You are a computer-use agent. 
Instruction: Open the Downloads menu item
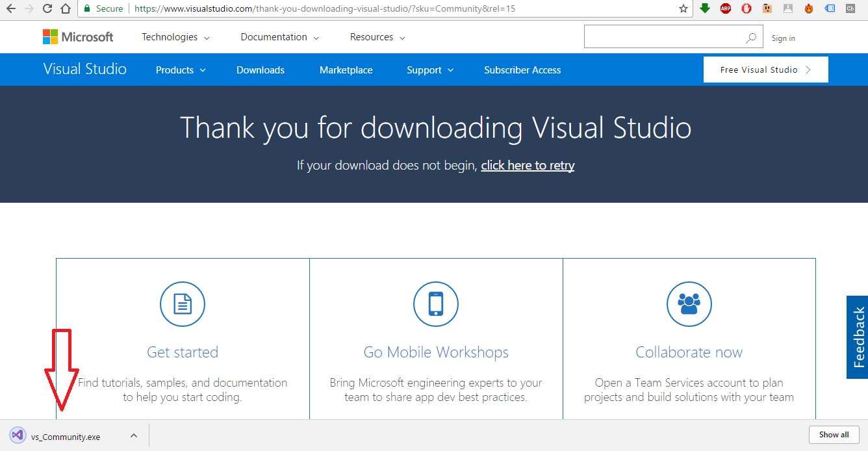coord(261,70)
